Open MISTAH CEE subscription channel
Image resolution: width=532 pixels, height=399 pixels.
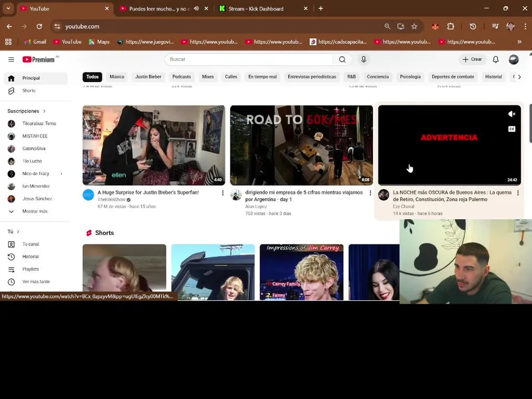35,136
